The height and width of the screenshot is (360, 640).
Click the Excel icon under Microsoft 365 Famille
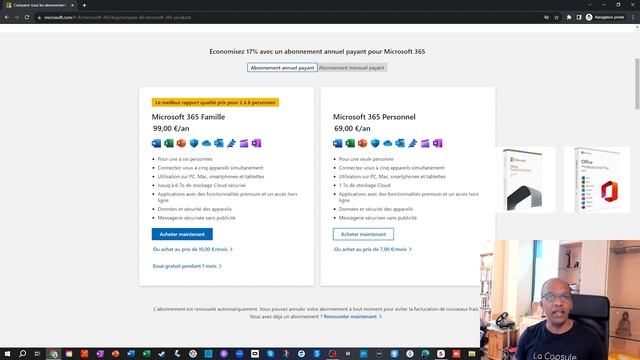pyautogui.click(x=169, y=143)
